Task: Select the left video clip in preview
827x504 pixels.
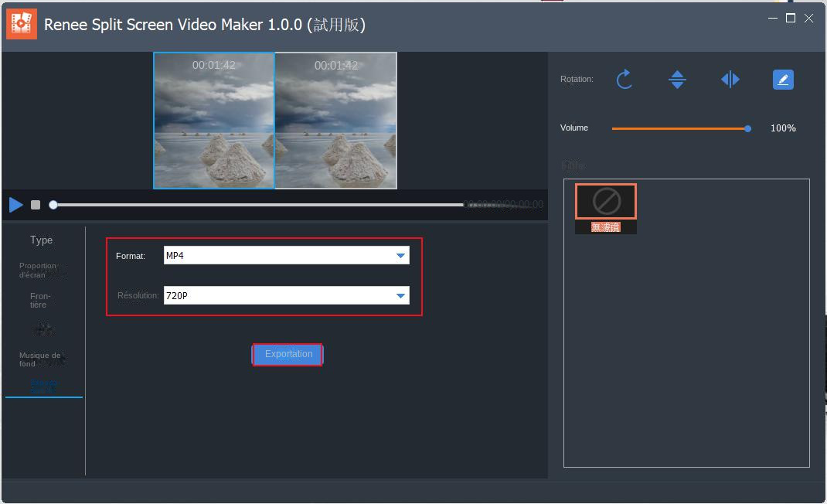Action: coord(213,120)
